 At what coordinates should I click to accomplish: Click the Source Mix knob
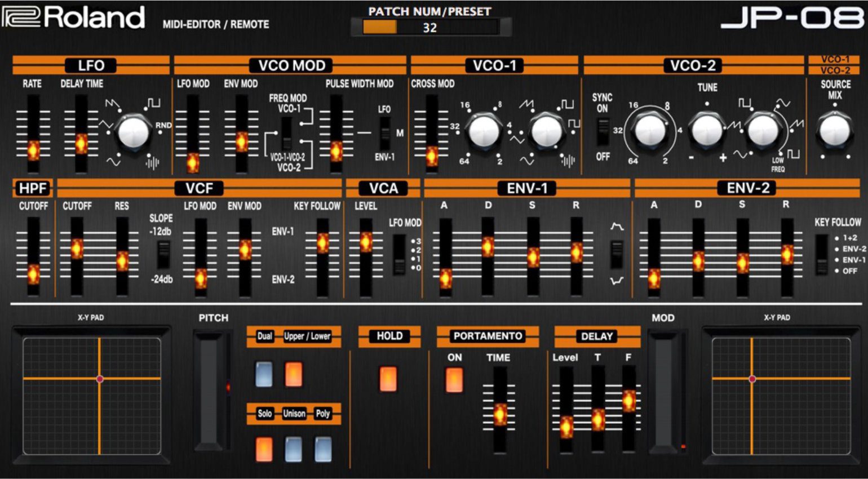pyautogui.click(x=835, y=130)
